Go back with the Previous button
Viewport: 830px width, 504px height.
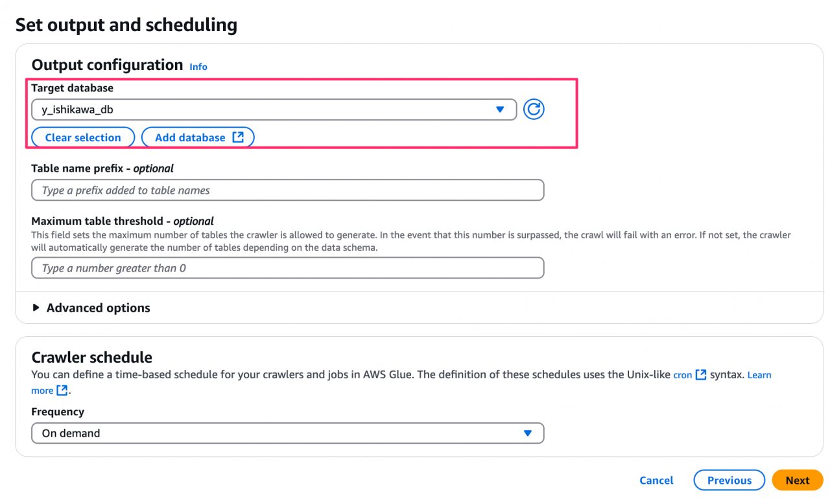point(729,480)
